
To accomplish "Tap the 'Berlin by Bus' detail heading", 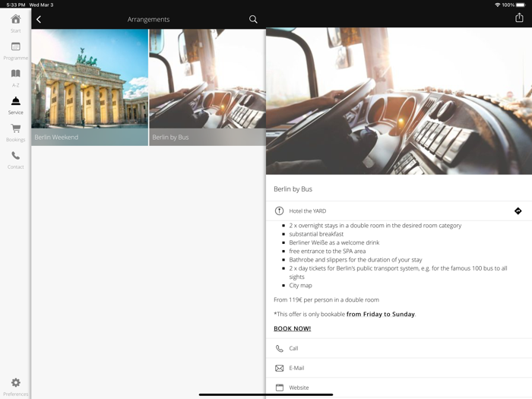I will (293, 189).
